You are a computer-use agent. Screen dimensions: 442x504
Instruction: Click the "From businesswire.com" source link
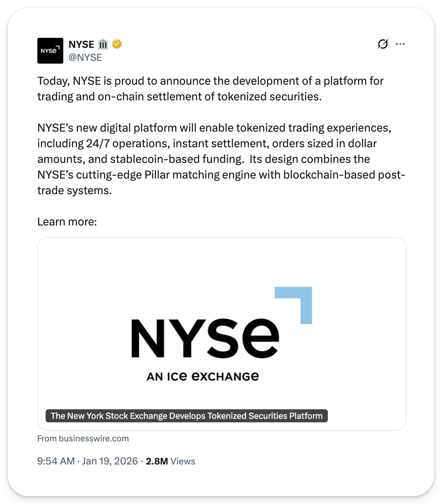83,438
